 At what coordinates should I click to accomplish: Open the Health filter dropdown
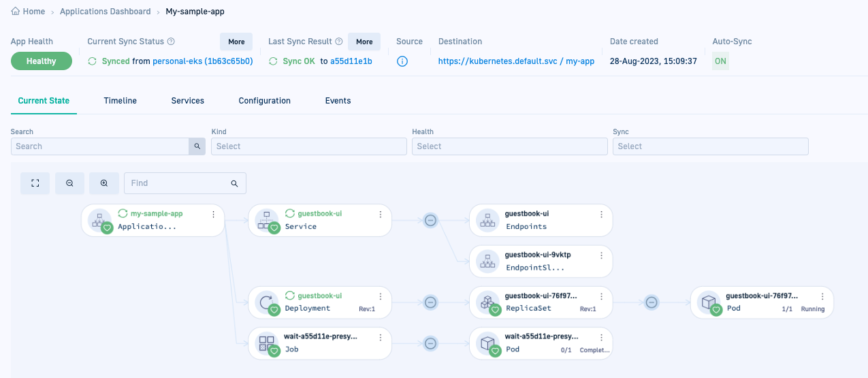[509, 146]
